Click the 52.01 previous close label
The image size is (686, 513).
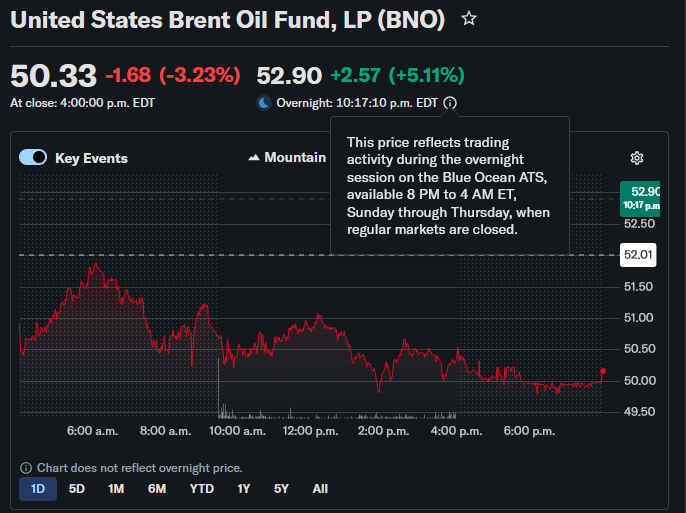(x=638, y=255)
